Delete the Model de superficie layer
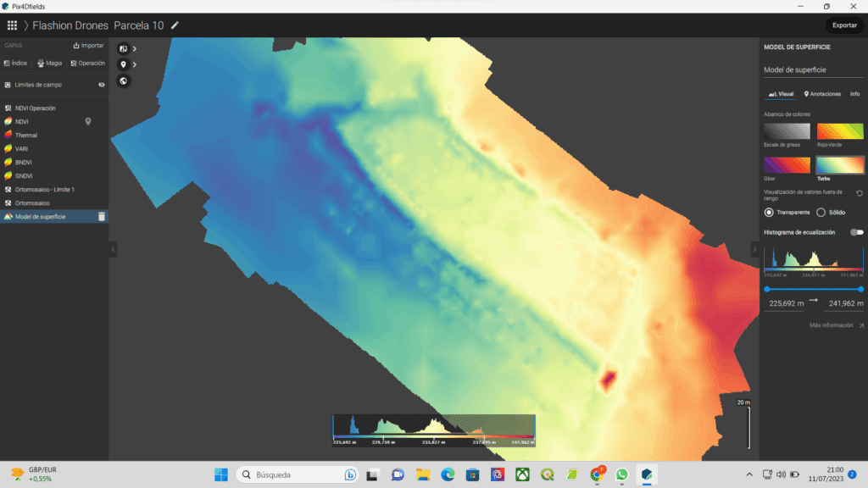The height and width of the screenshot is (488, 868). coord(102,217)
